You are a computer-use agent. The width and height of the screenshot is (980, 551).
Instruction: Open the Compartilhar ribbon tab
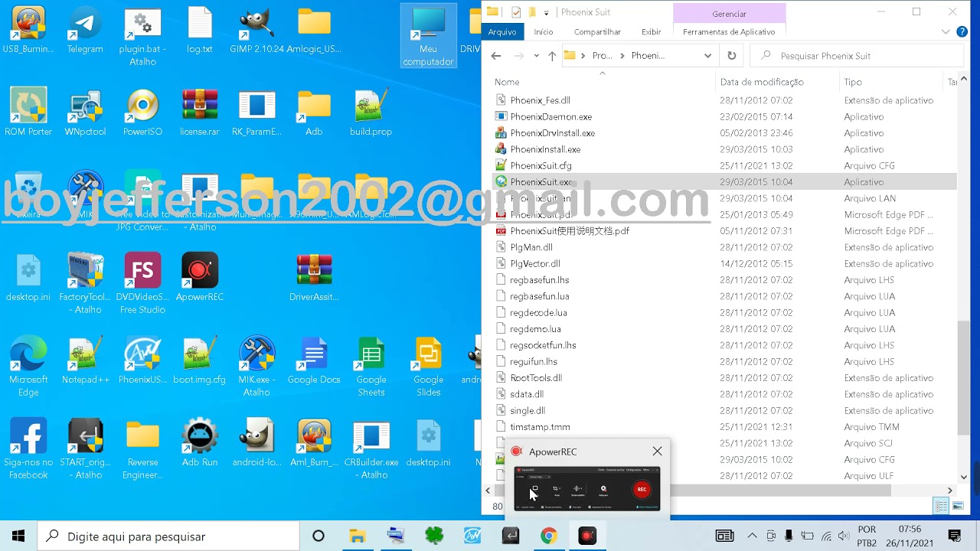(597, 31)
